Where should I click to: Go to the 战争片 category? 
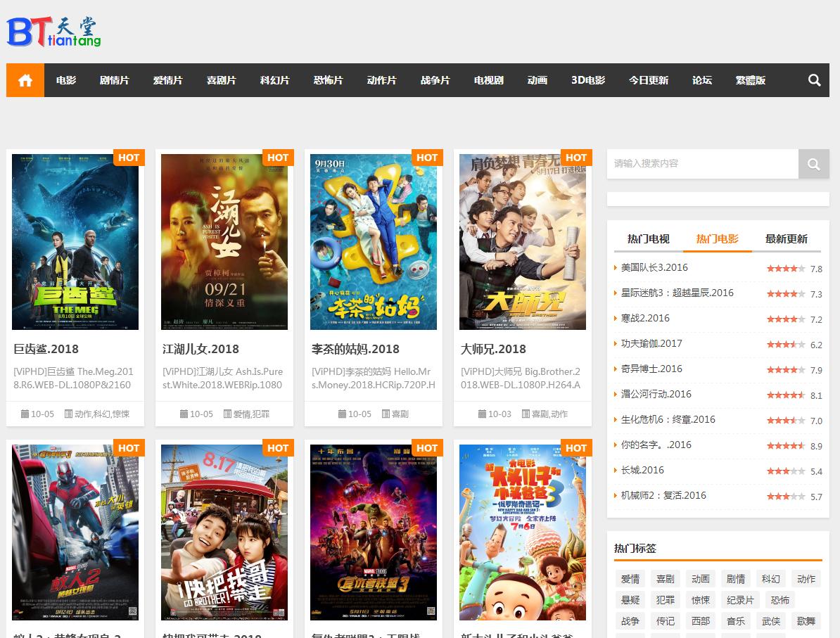435,80
